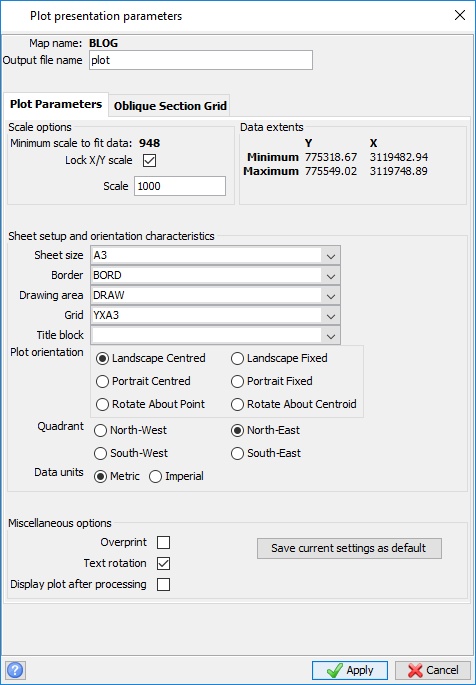
Task: Select Imperial data units
Action: pos(176,477)
